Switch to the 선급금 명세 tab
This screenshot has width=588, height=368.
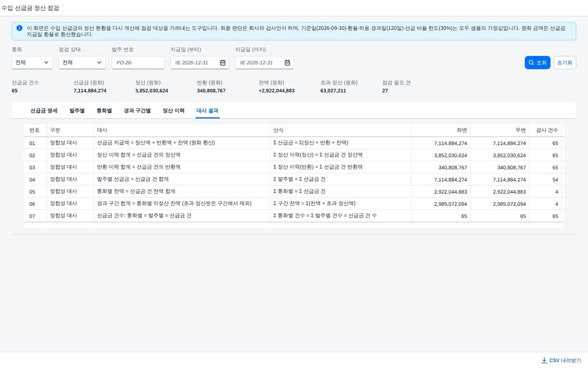(x=44, y=111)
